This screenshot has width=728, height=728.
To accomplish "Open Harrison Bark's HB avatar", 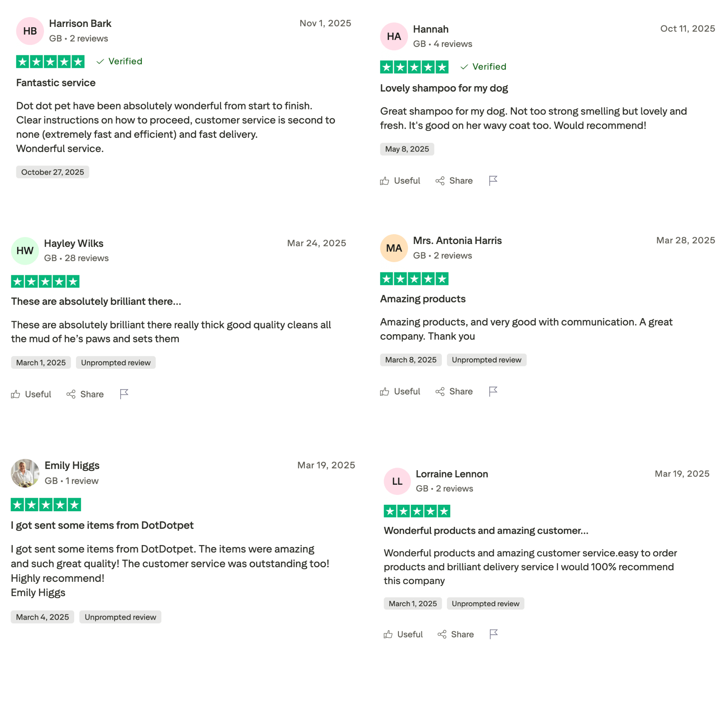I will coord(30,31).
